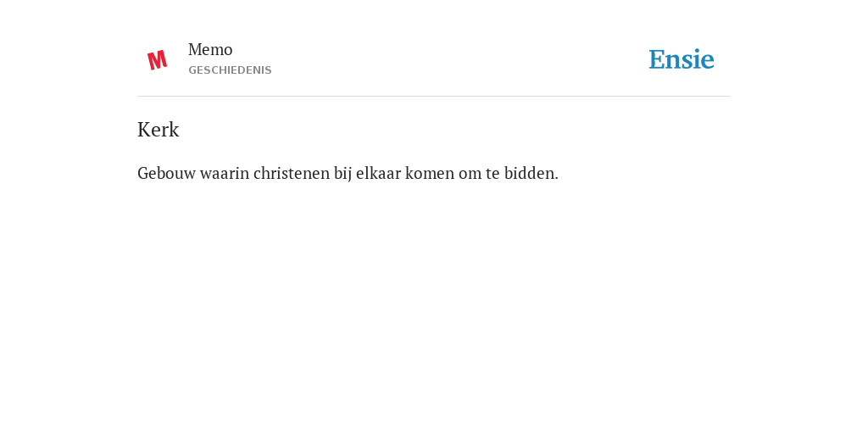Select the word christenen
This screenshot has width=868, height=434.
(x=292, y=173)
